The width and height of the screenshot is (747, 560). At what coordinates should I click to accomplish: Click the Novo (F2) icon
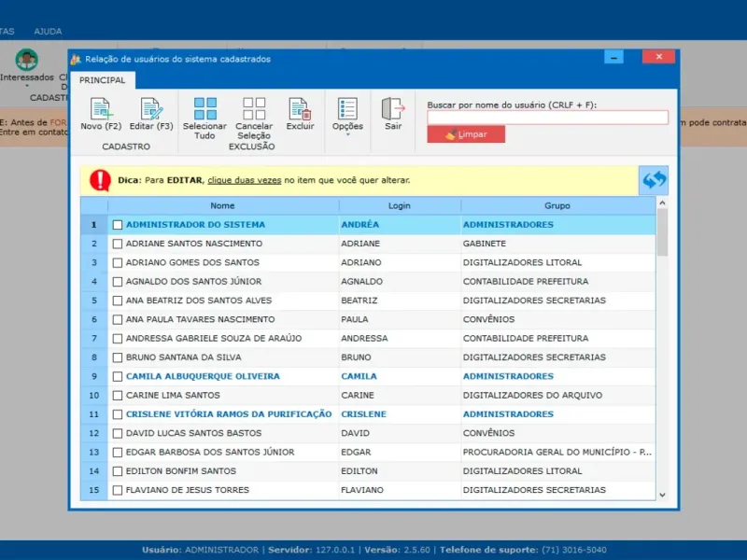pyautogui.click(x=101, y=108)
